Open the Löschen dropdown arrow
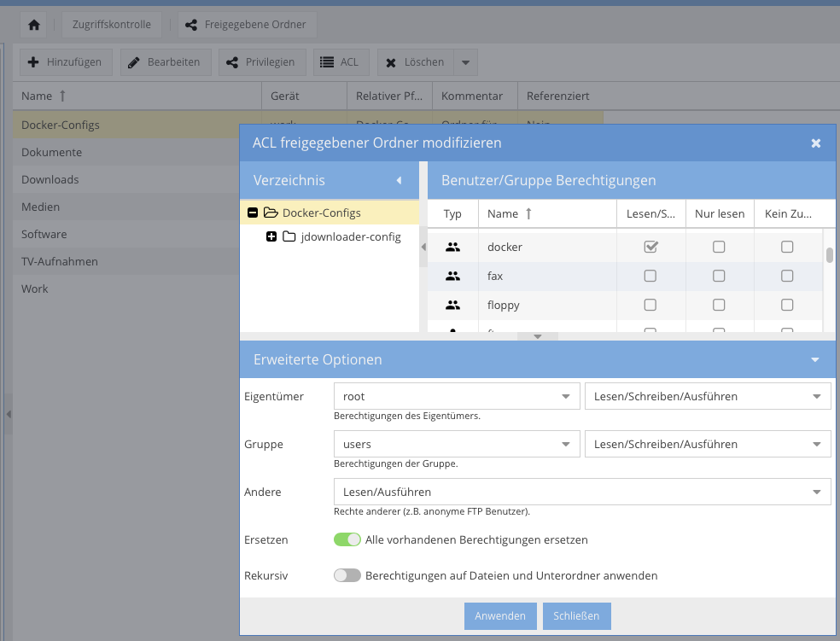The image size is (840, 641). pyautogui.click(x=465, y=62)
